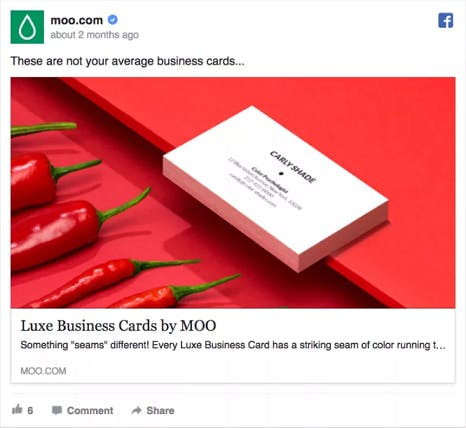Click the Share button label
The width and height of the screenshot is (466, 428).
coord(160,410)
